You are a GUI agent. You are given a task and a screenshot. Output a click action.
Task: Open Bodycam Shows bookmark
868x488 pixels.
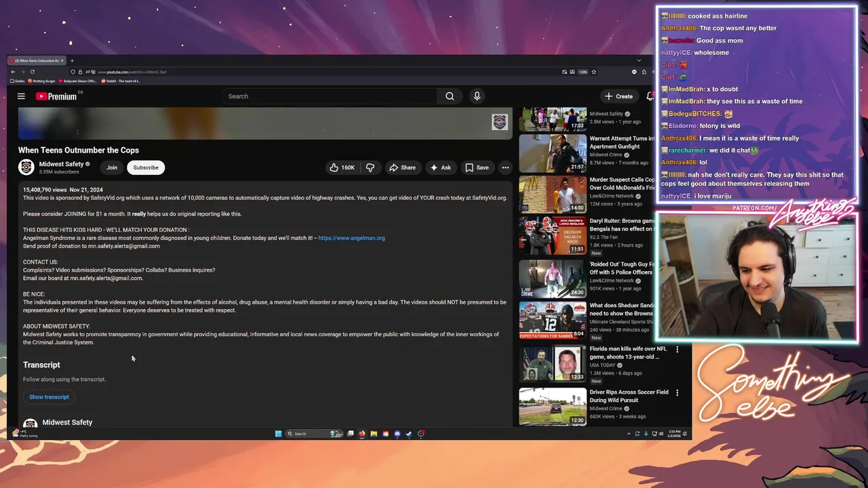coord(78,81)
